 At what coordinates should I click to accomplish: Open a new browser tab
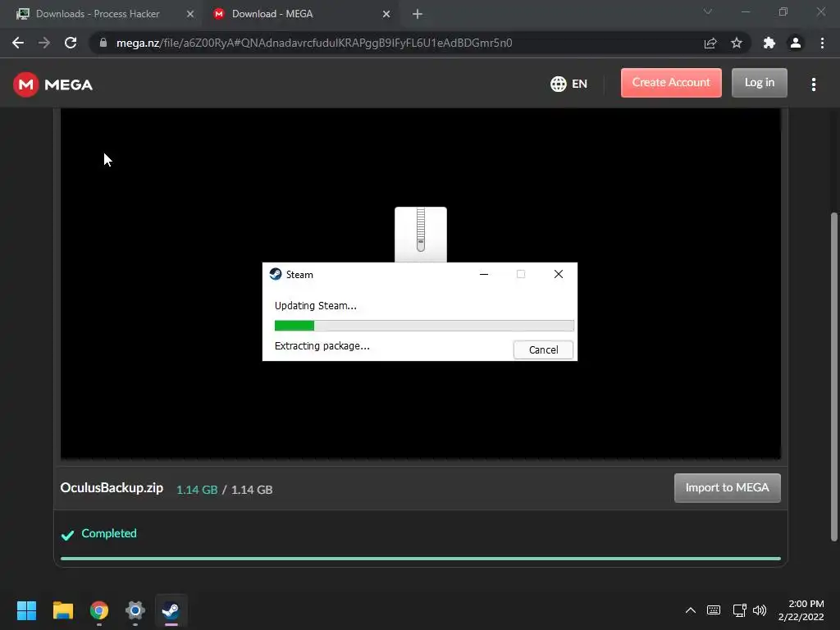[x=418, y=14]
